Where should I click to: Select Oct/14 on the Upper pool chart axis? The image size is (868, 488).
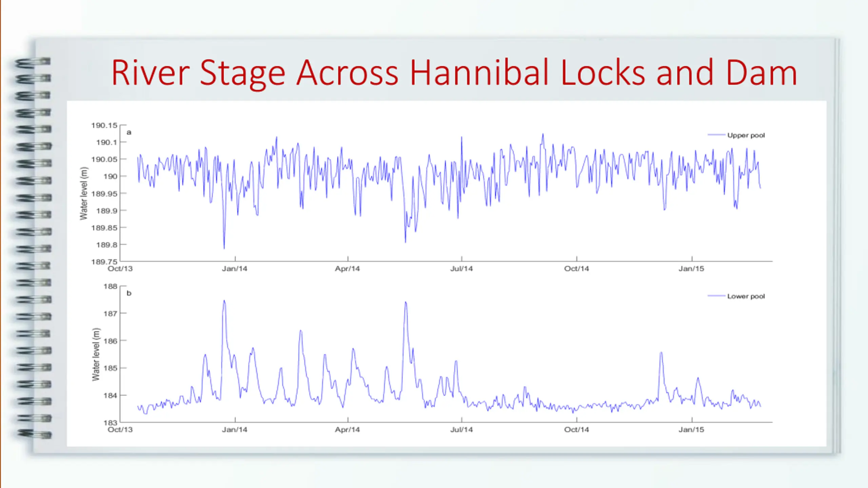coord(576,269)
